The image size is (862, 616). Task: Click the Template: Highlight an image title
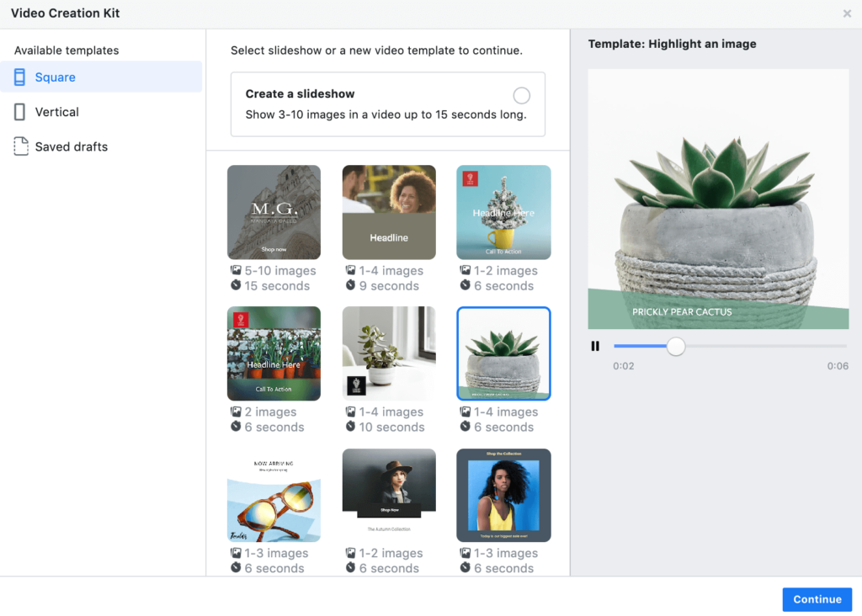click(672, 44)
